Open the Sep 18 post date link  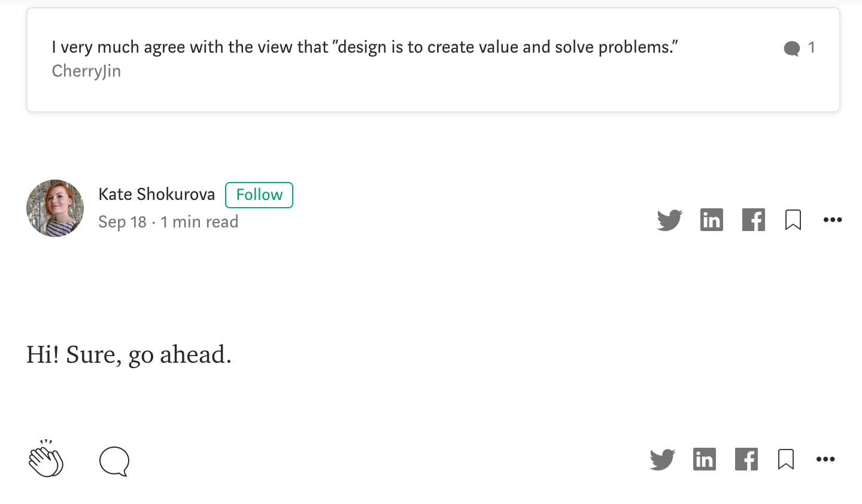[122, 222]
